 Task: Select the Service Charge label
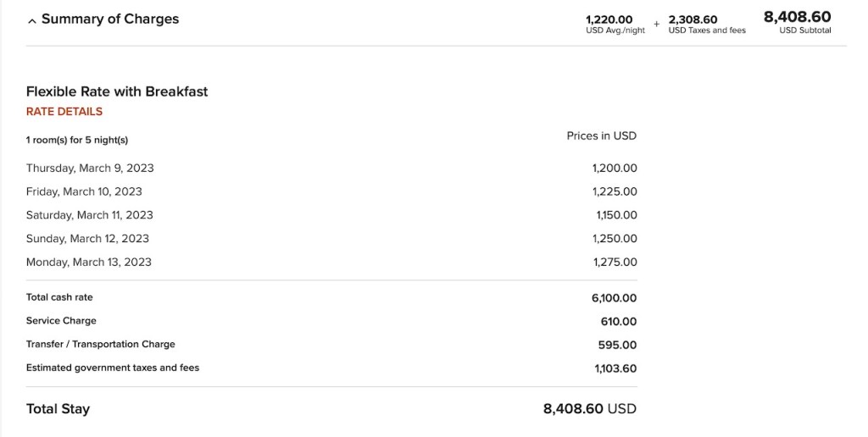[61, 321]
